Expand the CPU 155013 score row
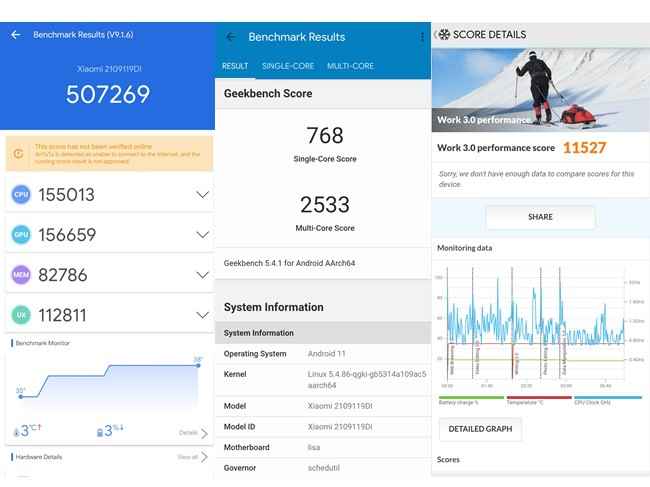The height and width of the screenshot is (487, 650). (x=202, y=194)
